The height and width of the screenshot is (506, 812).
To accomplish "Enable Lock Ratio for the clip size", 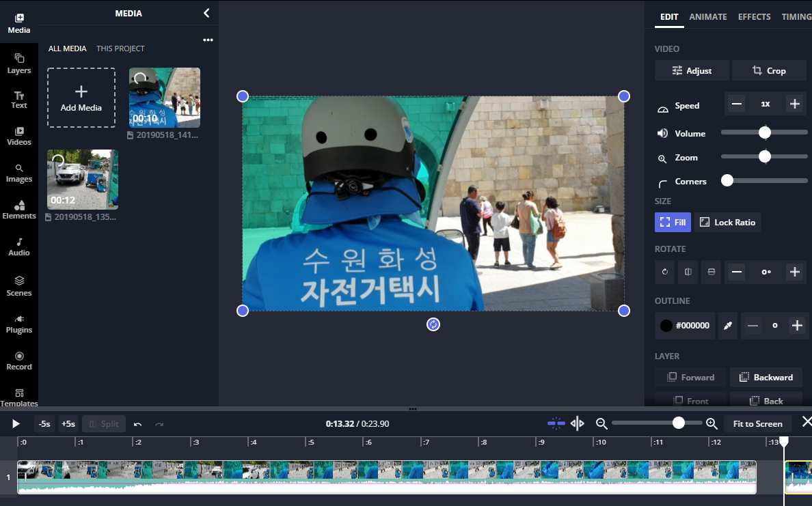I will (727, 222).
